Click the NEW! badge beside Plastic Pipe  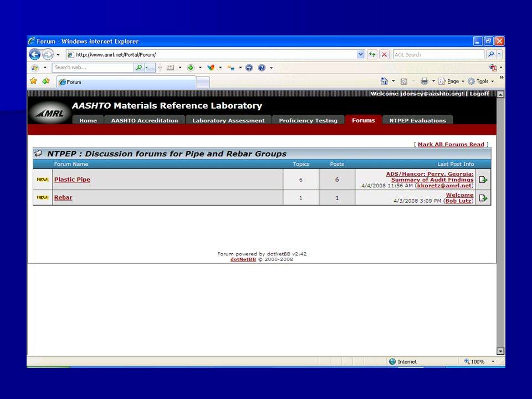(x=43, y=180)
